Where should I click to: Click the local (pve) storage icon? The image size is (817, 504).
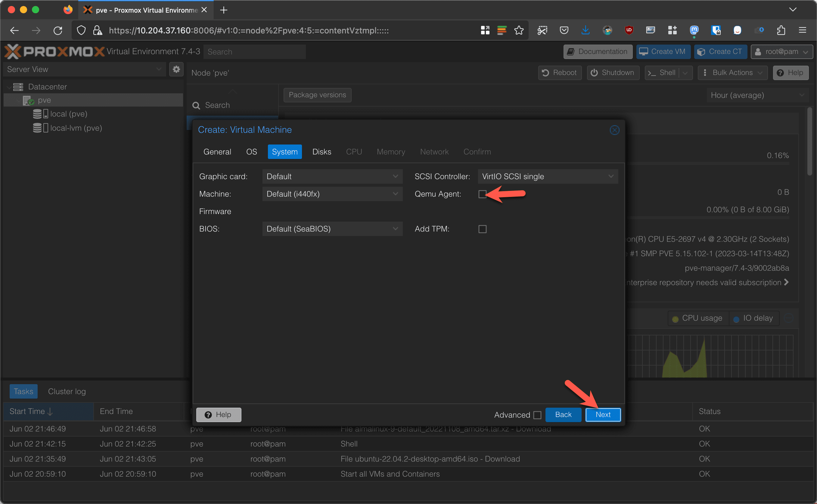(x=40, y=114)
